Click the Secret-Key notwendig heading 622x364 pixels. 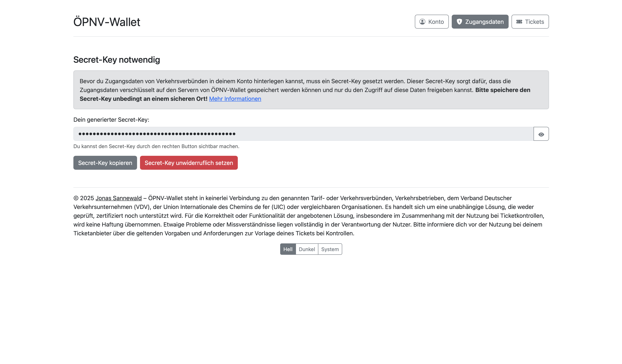point(117,60)
